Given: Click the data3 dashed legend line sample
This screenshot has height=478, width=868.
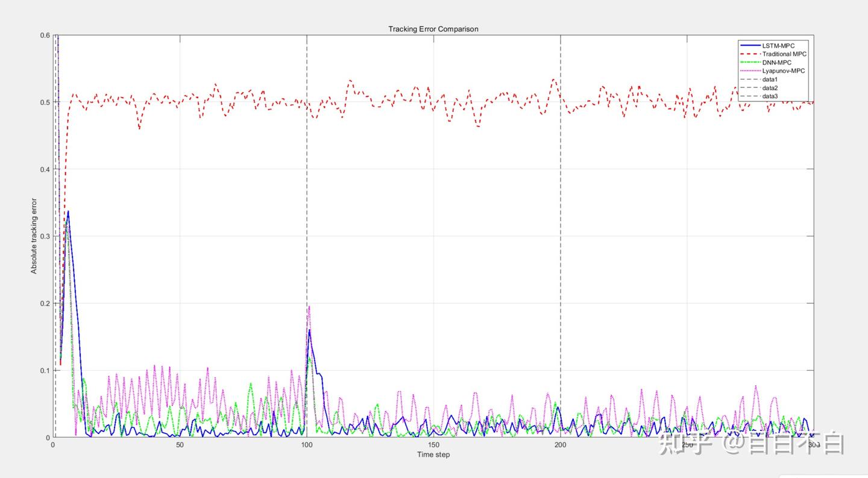Looking at the screenshot, I should coord(750,96).
